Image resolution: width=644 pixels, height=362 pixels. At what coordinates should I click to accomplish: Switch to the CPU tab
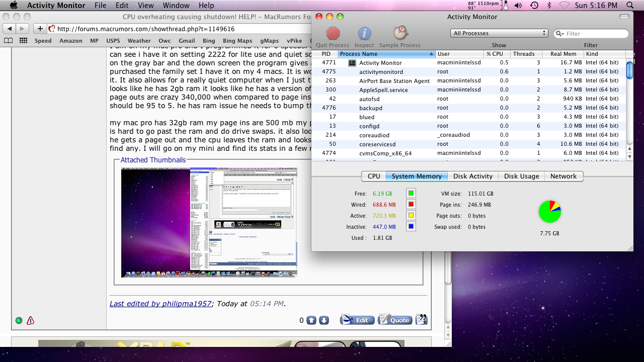click(x=374, y=176)
